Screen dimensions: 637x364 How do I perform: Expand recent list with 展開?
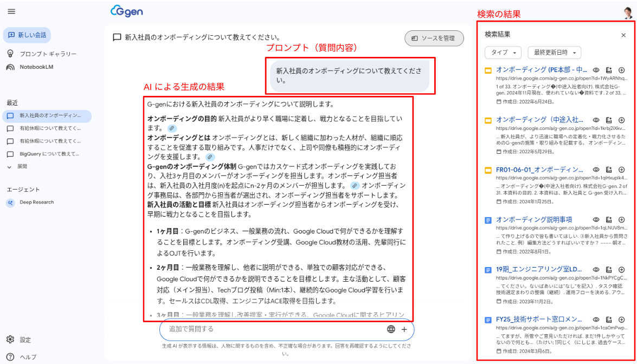click(17, 166)
